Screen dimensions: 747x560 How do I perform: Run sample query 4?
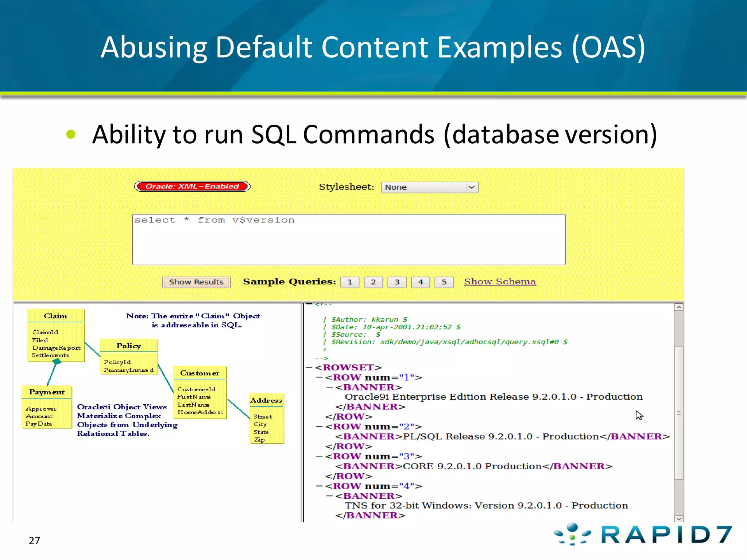[x=421, y=282]
